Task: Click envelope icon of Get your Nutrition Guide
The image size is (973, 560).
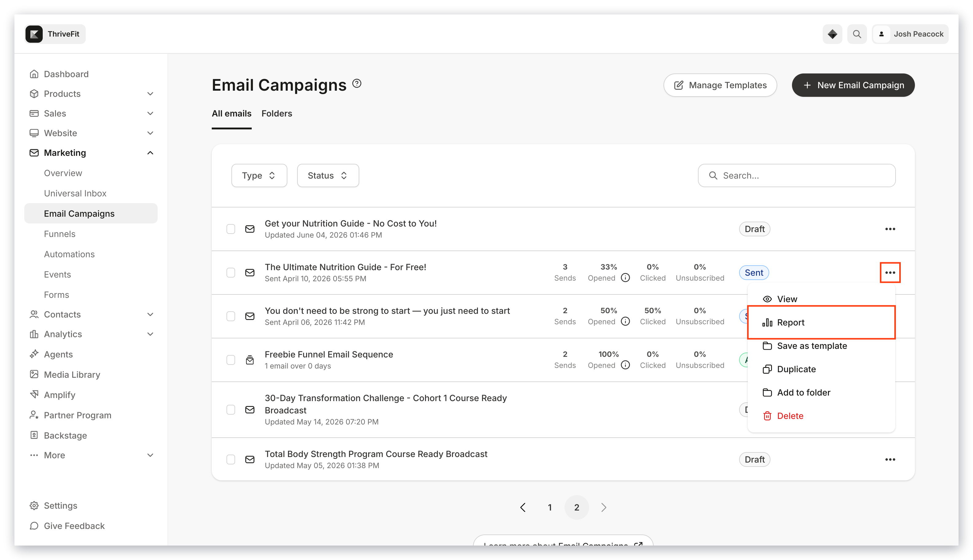Action: point(250,229)
